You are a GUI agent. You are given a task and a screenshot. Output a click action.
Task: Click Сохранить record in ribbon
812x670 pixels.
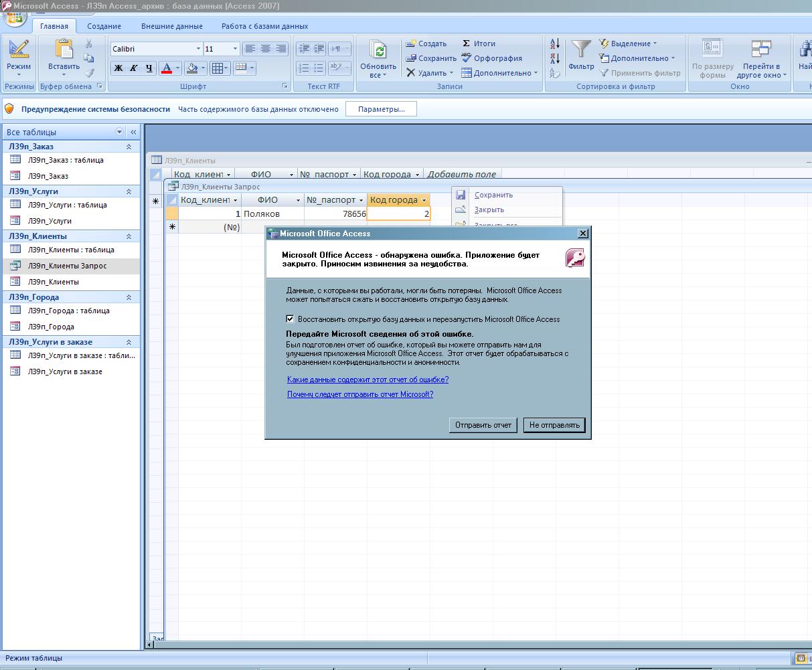coord(431,58)
